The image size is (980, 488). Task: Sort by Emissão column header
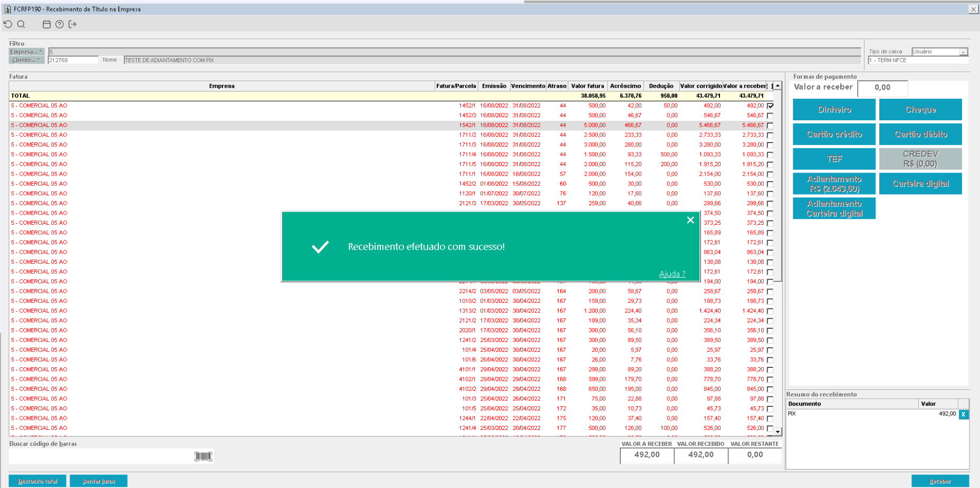(494, 86)
